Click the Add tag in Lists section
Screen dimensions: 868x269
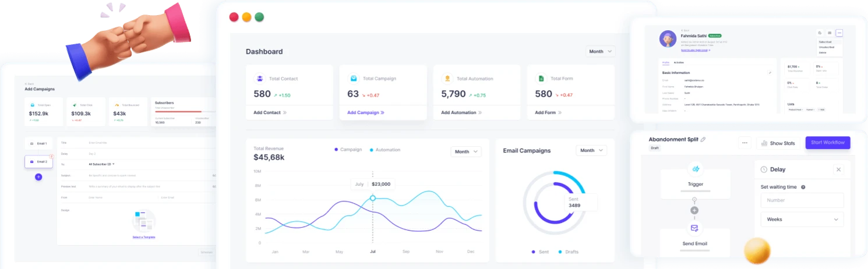click(820, 109)
